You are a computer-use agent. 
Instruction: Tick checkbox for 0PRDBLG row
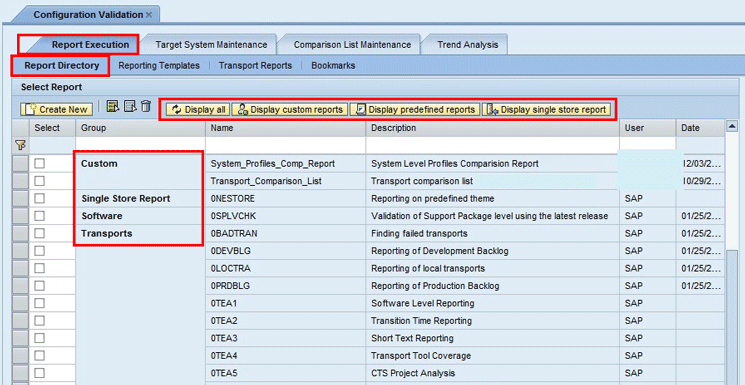pos(39,286)
